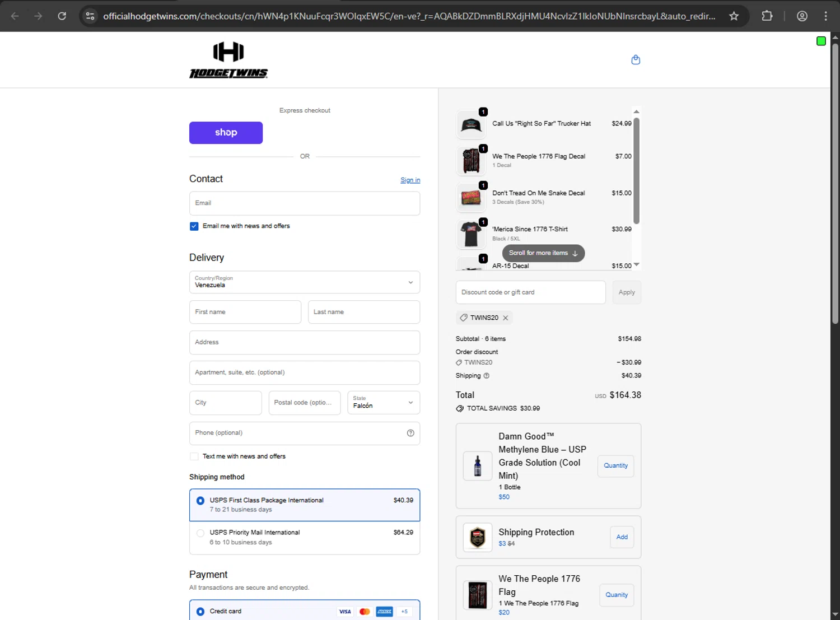Go back with the browser back arrow
The height and width of the screenshot is (620, 840).
coord(15,16)
